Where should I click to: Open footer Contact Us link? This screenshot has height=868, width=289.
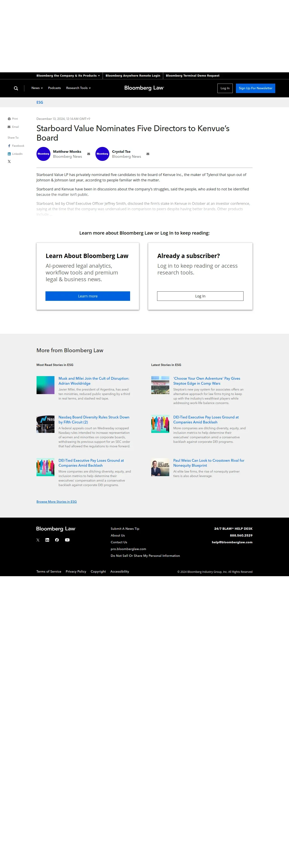pyautogui.click(x=119, y=542)
